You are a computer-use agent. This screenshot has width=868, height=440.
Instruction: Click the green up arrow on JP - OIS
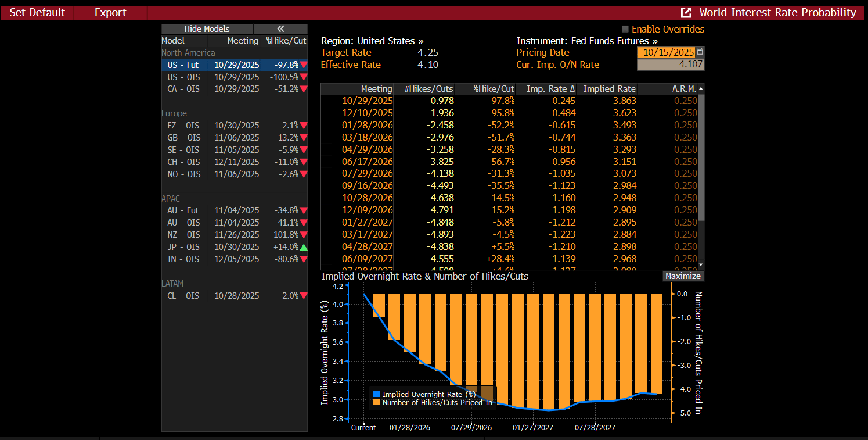[304, 247]
